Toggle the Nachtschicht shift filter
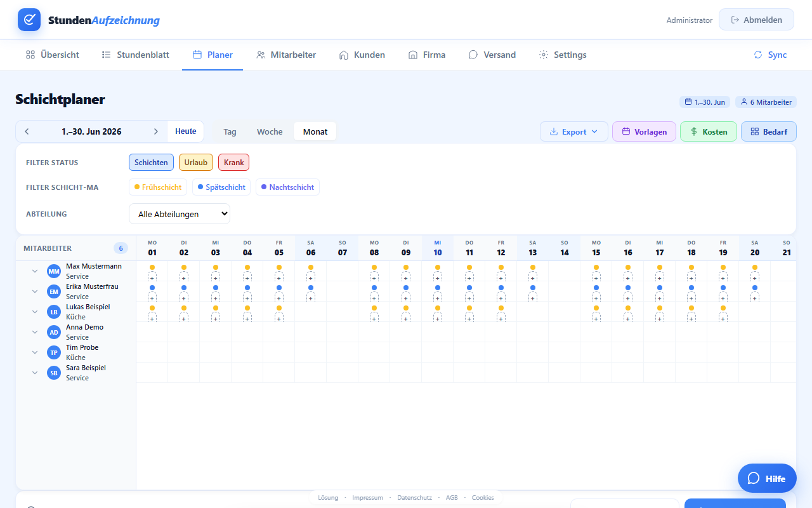This screenshot has height=508, width=812. [287, 187]
